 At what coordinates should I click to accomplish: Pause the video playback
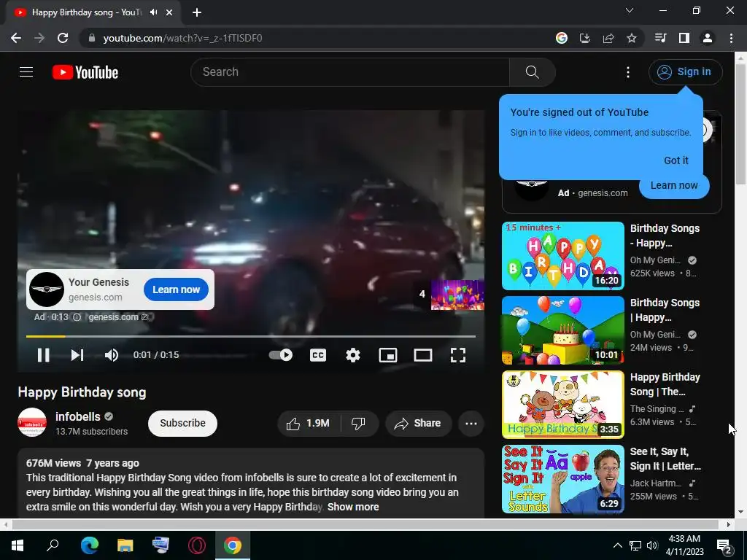pyautogui.click(x=43, y=355)
